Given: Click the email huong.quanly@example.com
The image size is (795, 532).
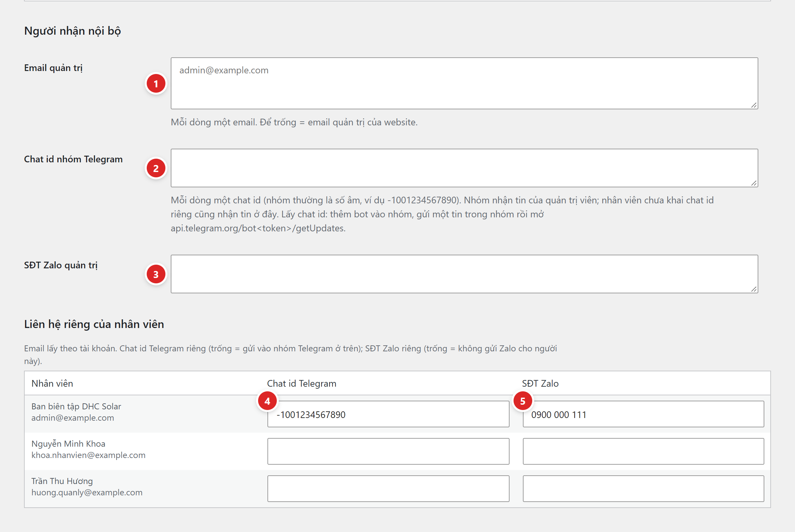Looking at the screenshot, I should pos(87,492).
